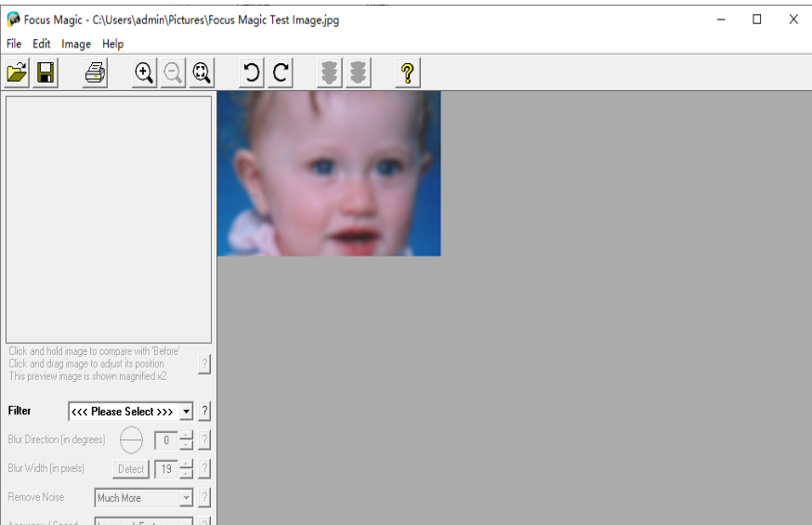Maximize the Focus Magic window
This screenshot has width=812, height=525.
point(756,20)
